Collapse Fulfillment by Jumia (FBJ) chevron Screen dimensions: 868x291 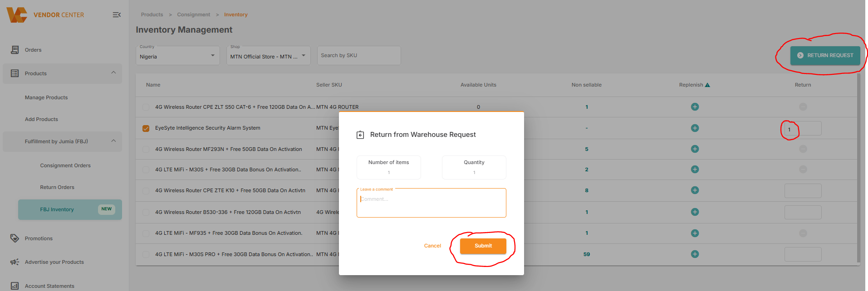(x=113, y=141)
